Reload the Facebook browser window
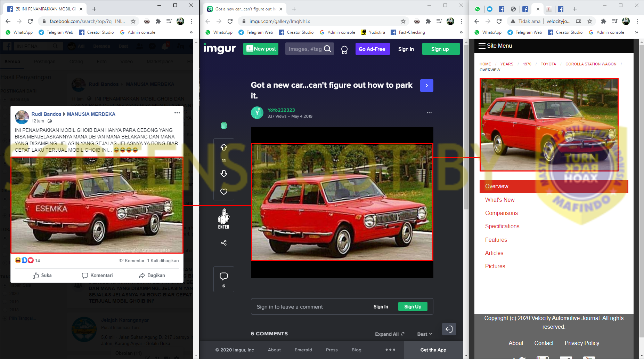The image size is (644, 359). pyautogui.click(x=30, y=21)
